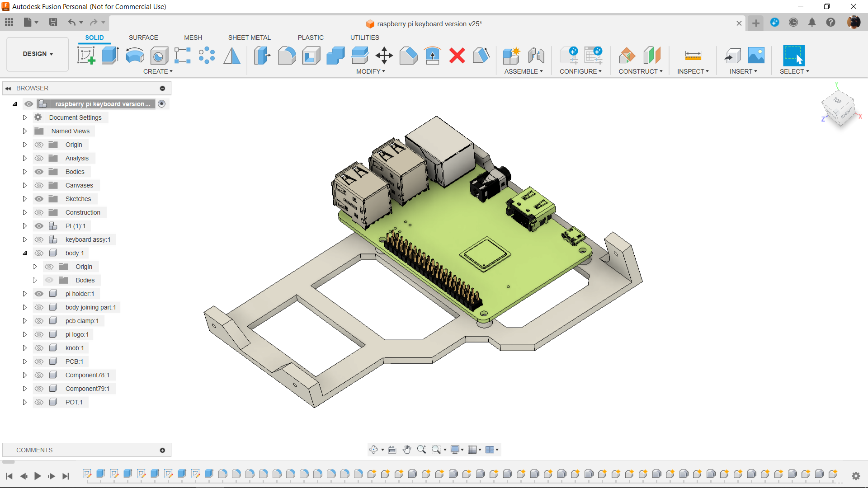Switch to the SURFACE tab
Image resolution: width=868 pixels, height=488 pixels.
[x=143, y=38]
